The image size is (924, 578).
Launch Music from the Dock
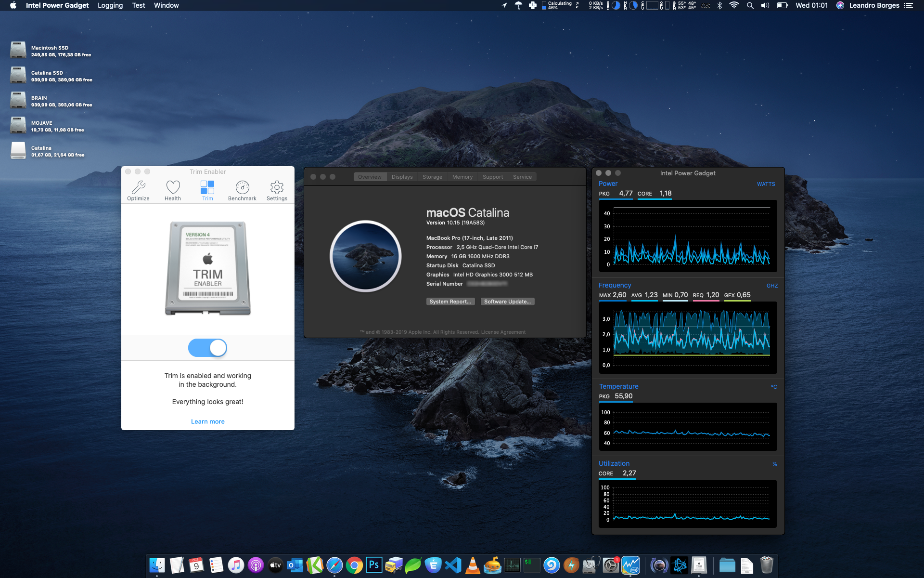(x=236, y=565)
